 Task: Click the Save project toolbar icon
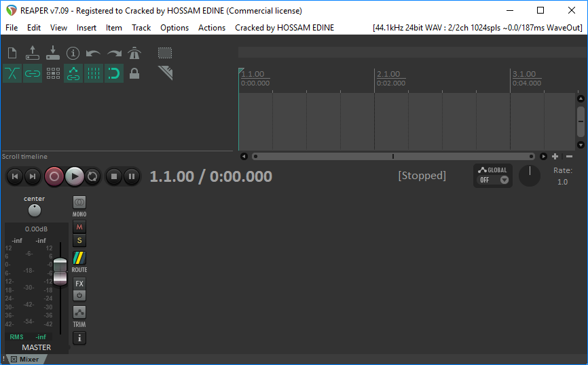tap(53, 53)
